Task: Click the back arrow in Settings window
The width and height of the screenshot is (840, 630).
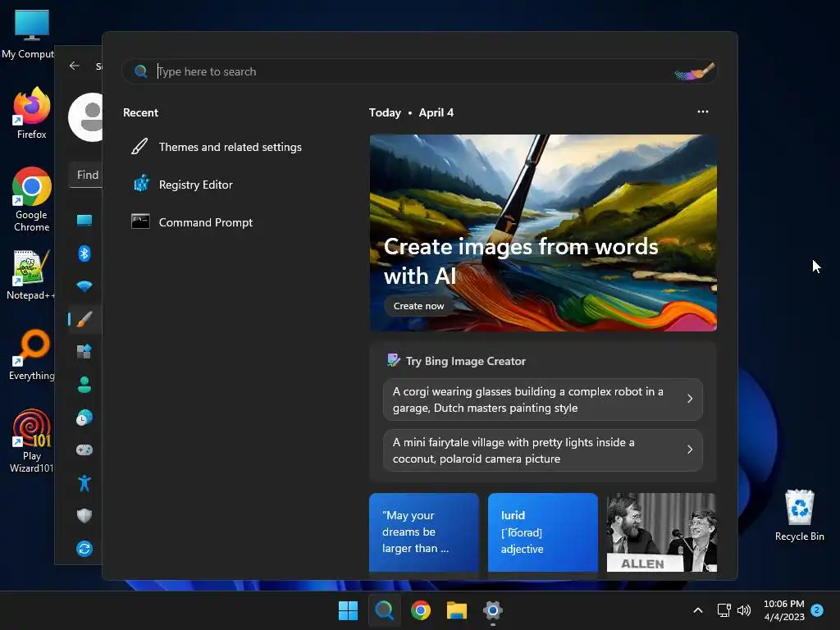Action: [x=75, y=66]
